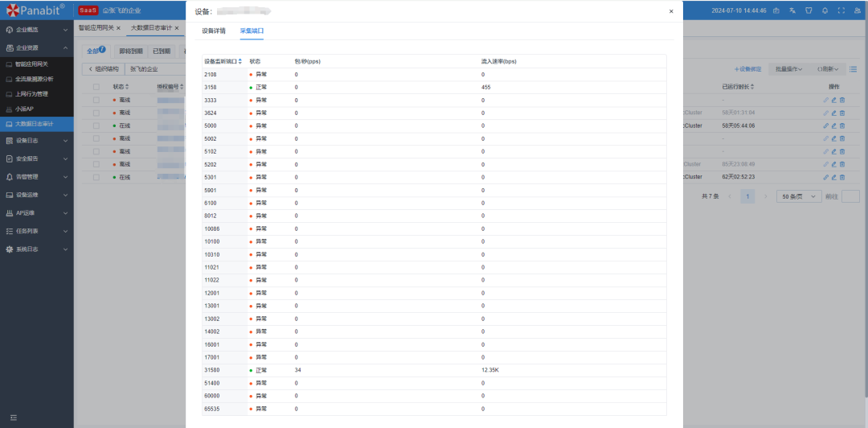Sort by 设备监听端口 column header

[223, 61]
